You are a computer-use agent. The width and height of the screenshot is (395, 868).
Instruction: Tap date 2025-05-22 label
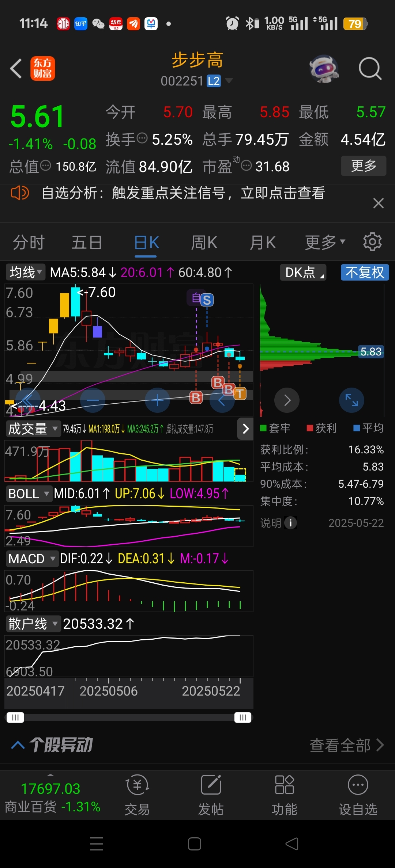click(356, 523)
